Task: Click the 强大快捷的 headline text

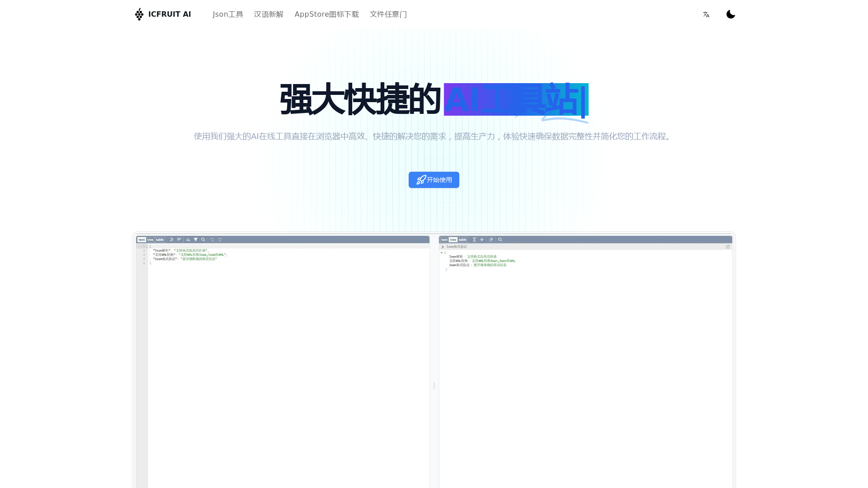Action: (x=360, y=99)
